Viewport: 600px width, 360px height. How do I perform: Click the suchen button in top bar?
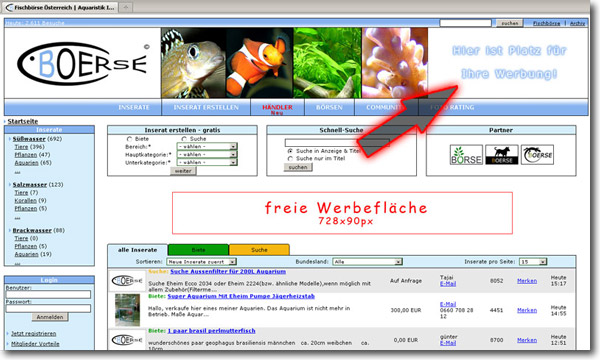(509, 23)
